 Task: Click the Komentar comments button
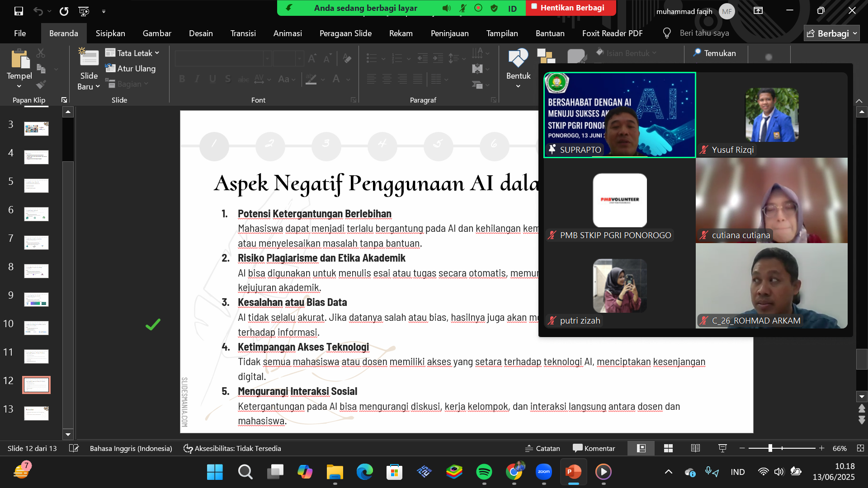coord(594,448)
